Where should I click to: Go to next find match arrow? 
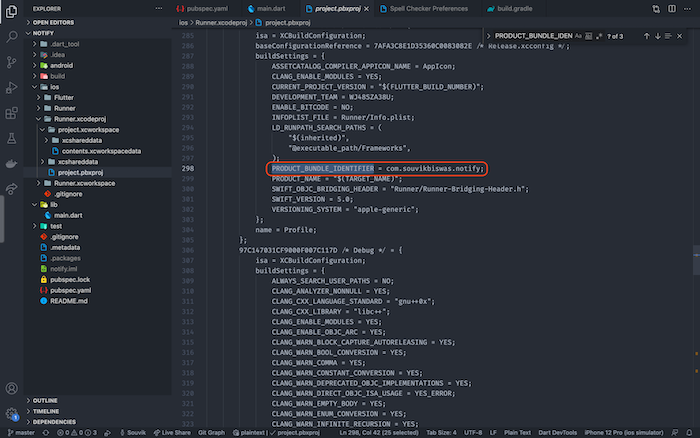pyautogui.click(x=659, y=36)
